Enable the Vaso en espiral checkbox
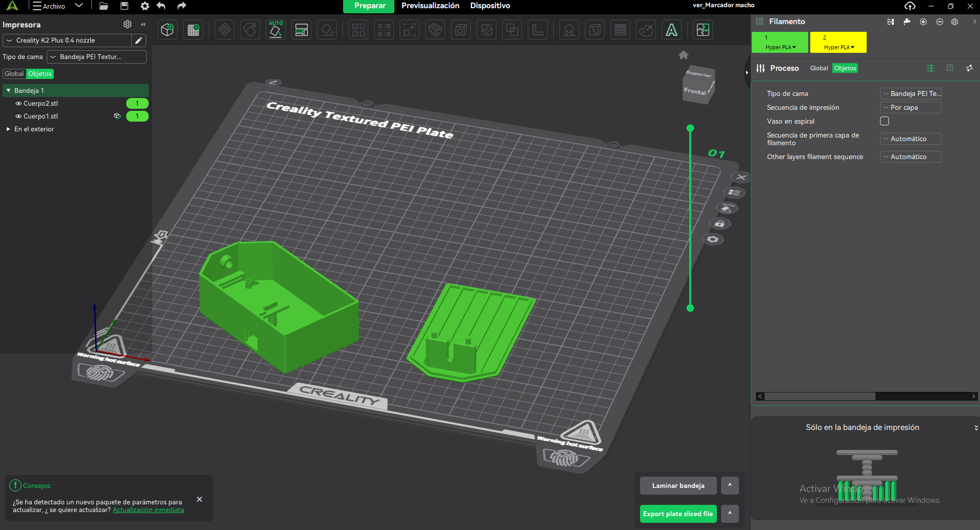 pyautogui.click(x=885, y=121)
